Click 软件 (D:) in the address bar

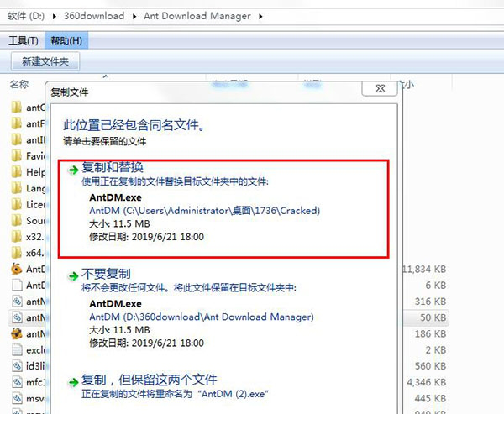[26, 16]
